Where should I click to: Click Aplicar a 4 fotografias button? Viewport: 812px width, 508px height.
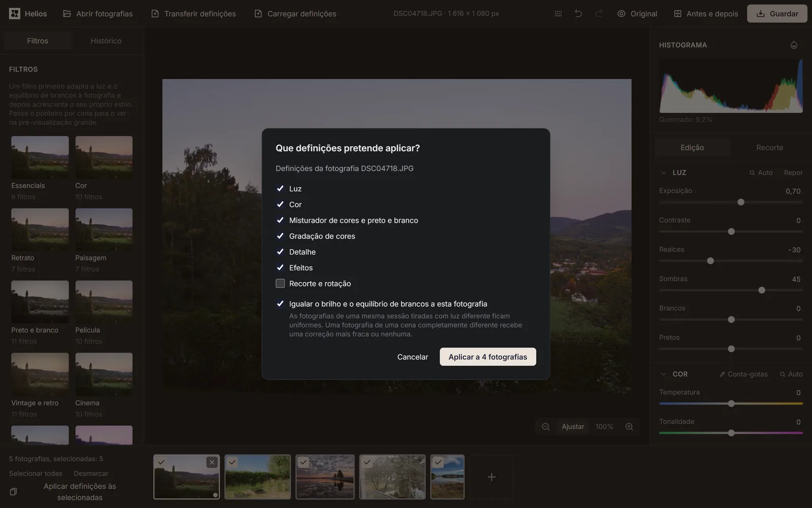tap(488, 357)
